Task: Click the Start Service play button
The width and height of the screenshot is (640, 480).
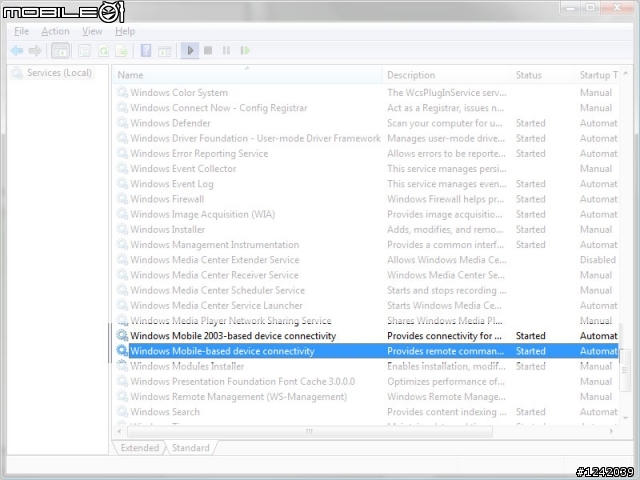Action: (190, 51)
